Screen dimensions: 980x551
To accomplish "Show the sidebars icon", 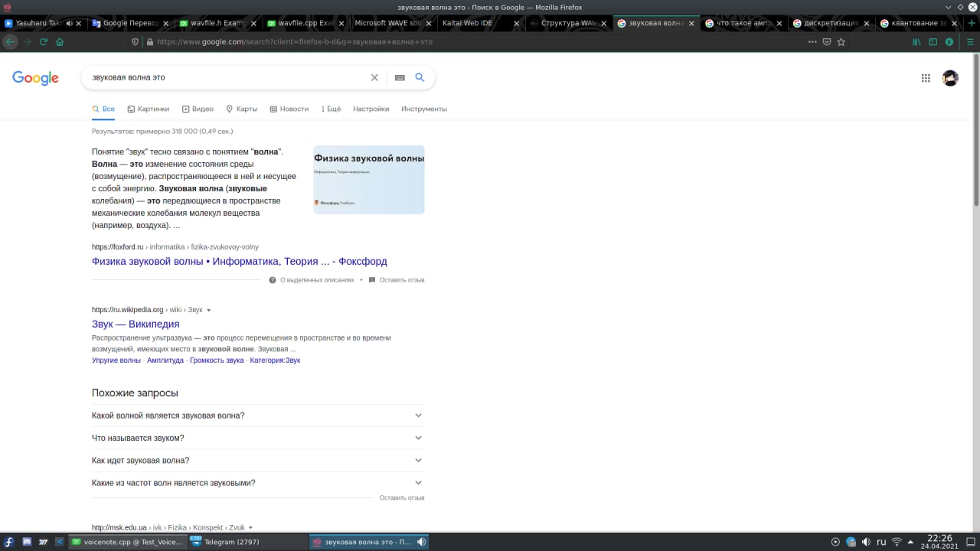I will (x=933, y=42).
